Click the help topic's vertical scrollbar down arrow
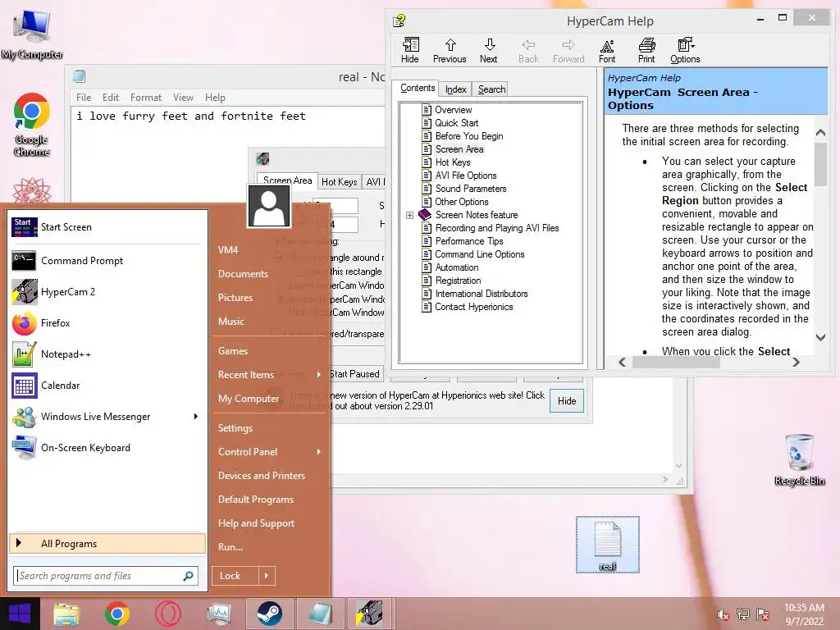This screenshot has width=840, height=630. 820,337
